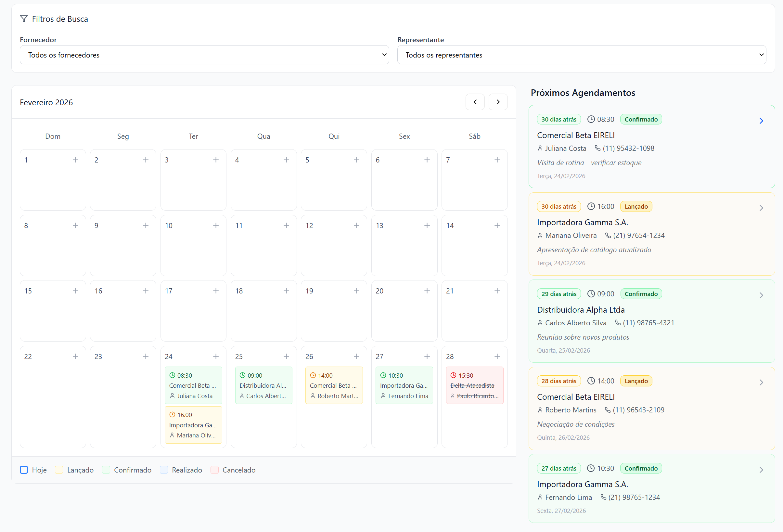The image size is (783, 532).
Task: Click plus icon on day 1
Action: click(x=75, y=160)
